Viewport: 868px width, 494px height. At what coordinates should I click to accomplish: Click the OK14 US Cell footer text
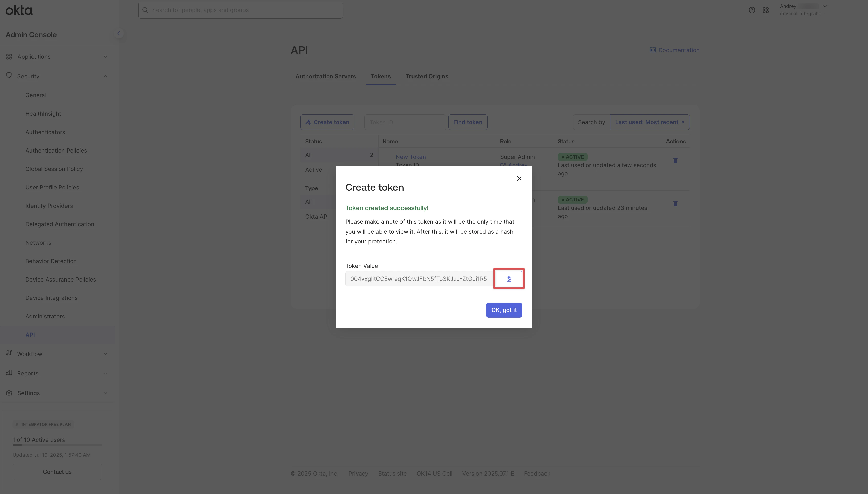click(x=435, y=474)
